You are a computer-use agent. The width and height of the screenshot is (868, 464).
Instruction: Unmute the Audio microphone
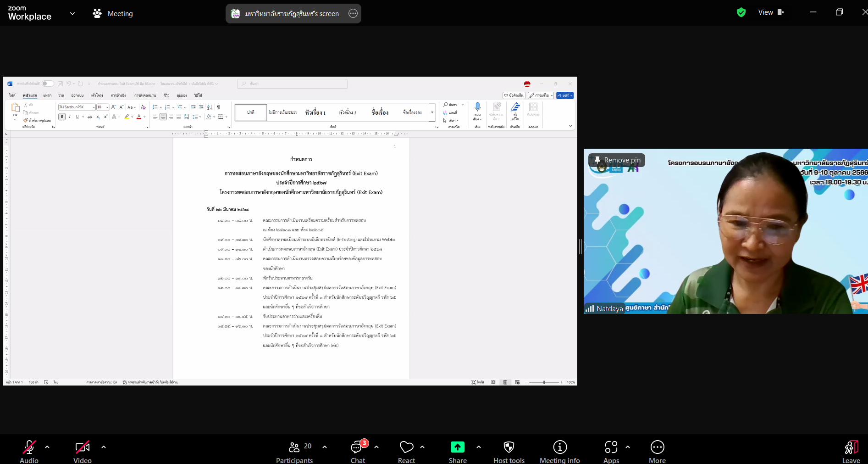(x=29, y=447)
